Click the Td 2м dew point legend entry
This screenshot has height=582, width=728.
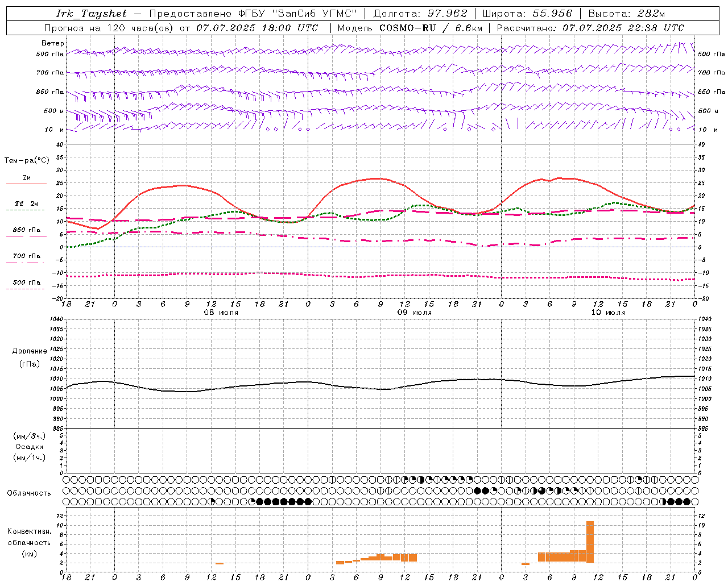tap(27, 203)
